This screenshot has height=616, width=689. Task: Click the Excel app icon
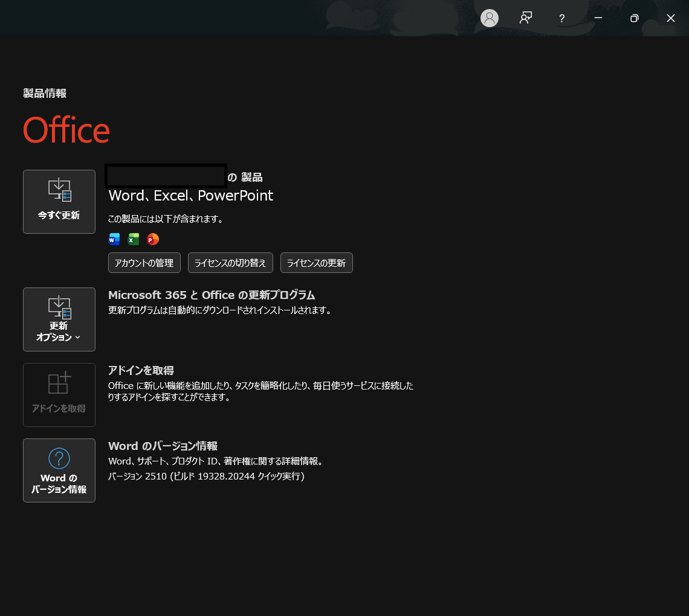[134, 239]
